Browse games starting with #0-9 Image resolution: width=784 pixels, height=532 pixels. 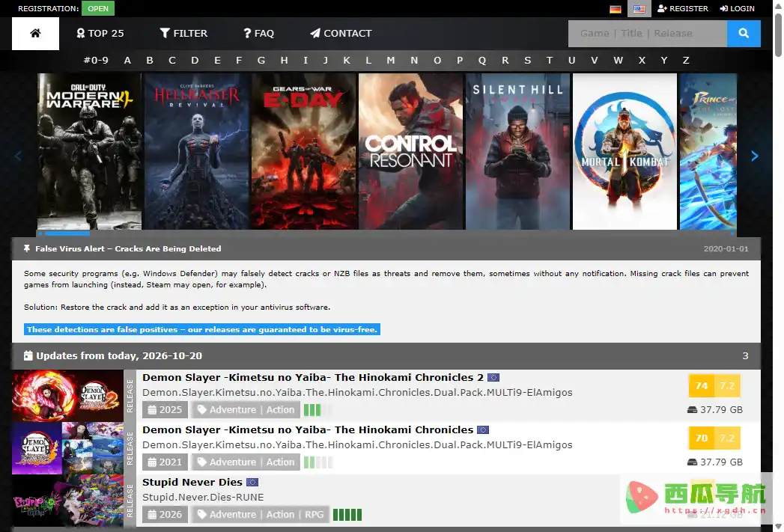tap(96, 61)
